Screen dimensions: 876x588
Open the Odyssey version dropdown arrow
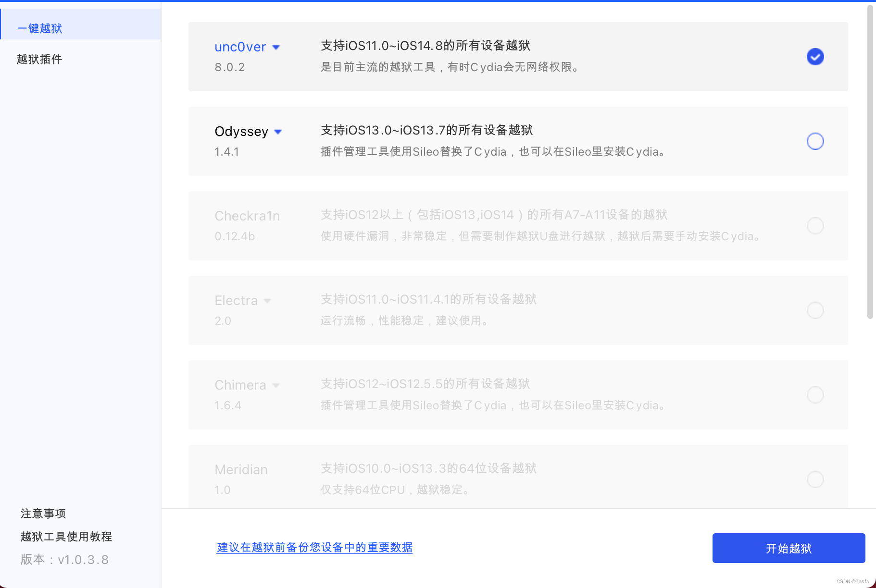[278, 132]
